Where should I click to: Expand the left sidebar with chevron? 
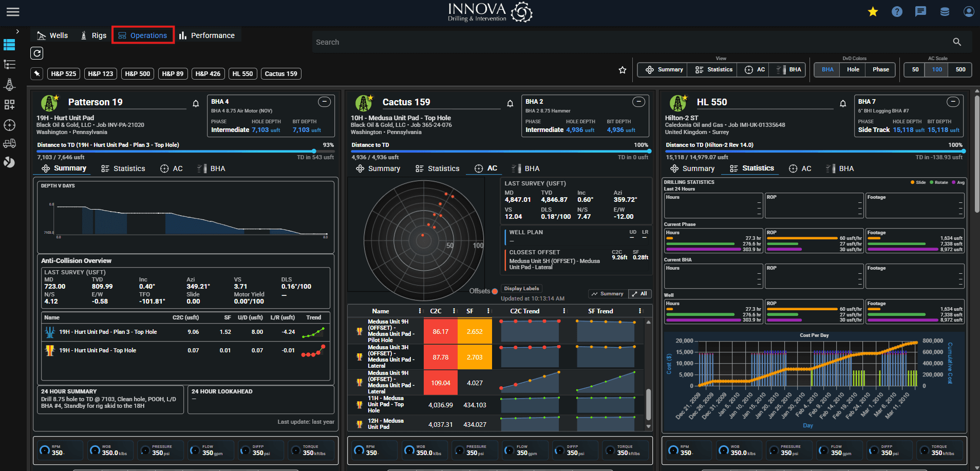pyautogui.click(x=17, y=31)
